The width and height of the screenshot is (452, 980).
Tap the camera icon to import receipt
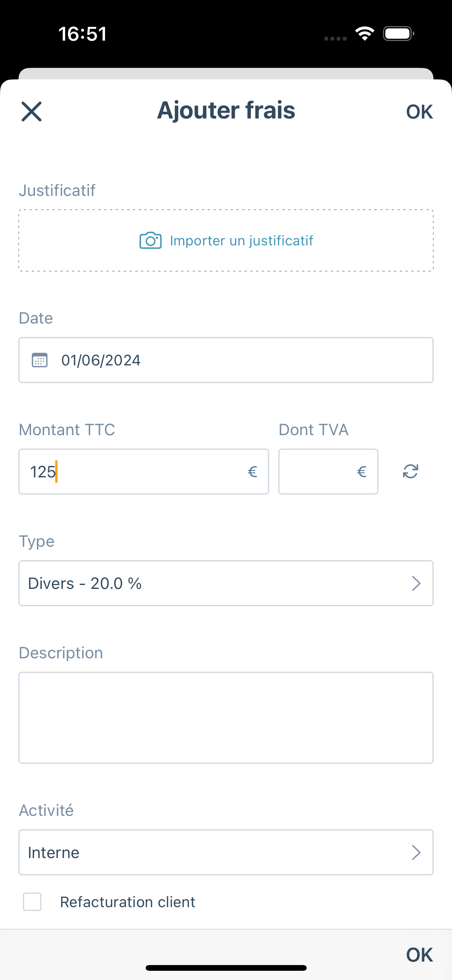click(150, 240)
